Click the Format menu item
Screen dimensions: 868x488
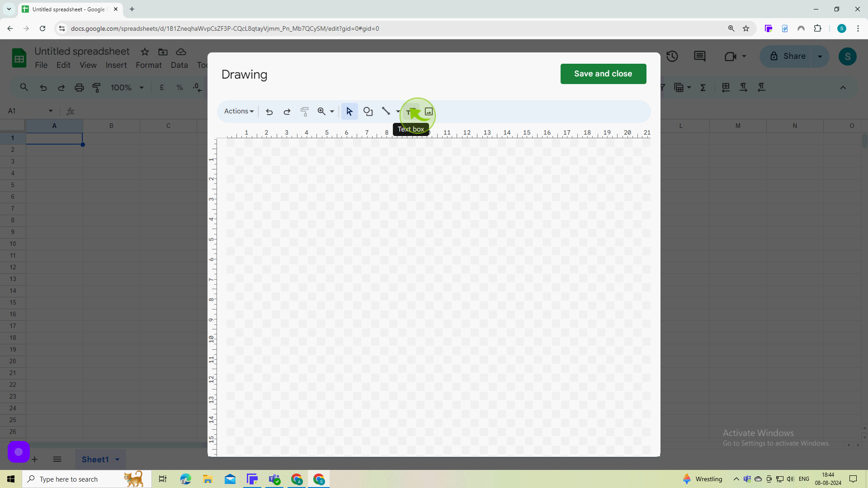(x=147, y=65)
